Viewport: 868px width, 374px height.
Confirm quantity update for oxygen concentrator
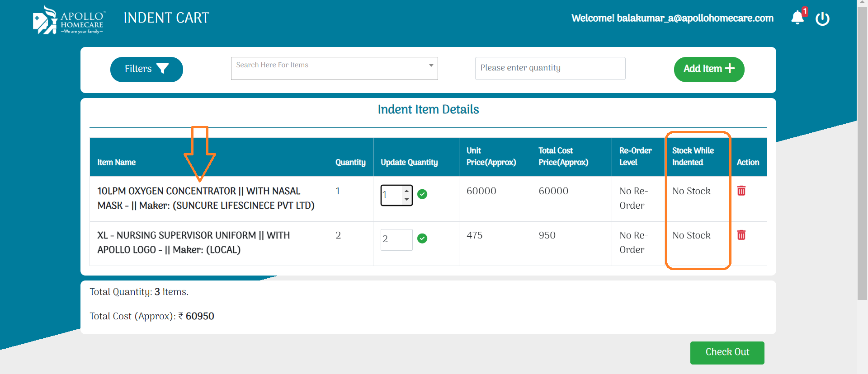pos(422,194)
